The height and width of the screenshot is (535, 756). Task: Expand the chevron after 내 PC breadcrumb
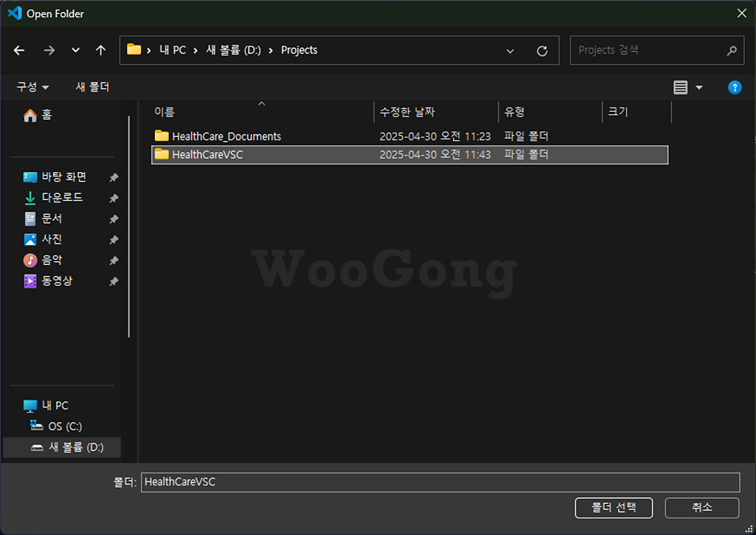195,51
